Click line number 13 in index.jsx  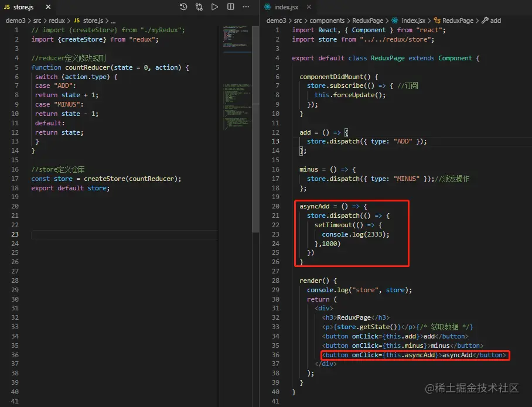[x=275, y=142]
